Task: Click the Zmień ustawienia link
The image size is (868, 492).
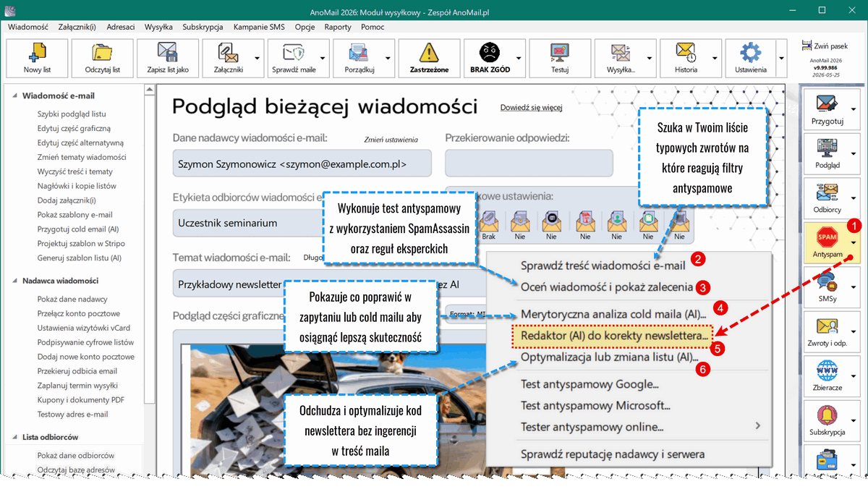Action: coord(391,140)
